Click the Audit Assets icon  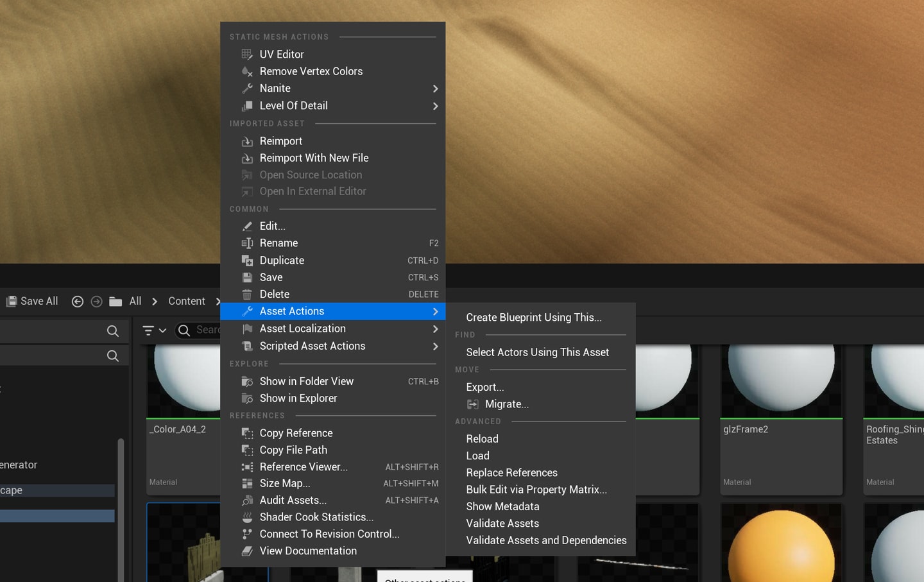(x=247, y=500)
